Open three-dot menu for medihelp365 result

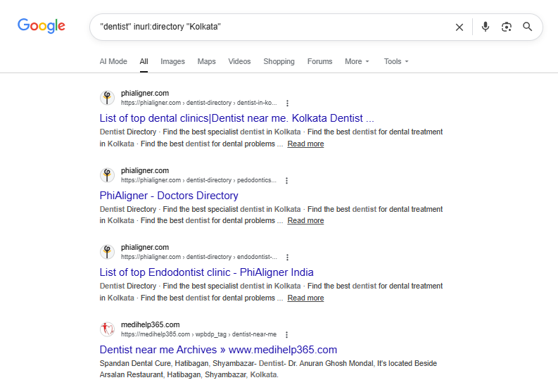pos(286,334)
